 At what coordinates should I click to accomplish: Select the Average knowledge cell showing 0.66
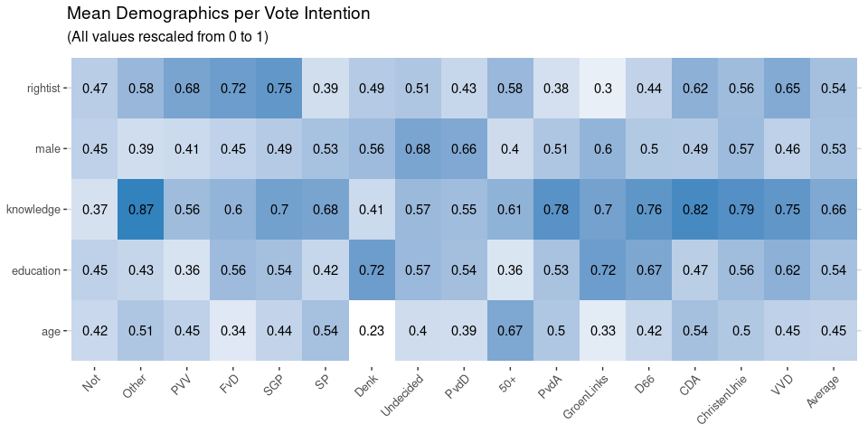click(833, 209)
